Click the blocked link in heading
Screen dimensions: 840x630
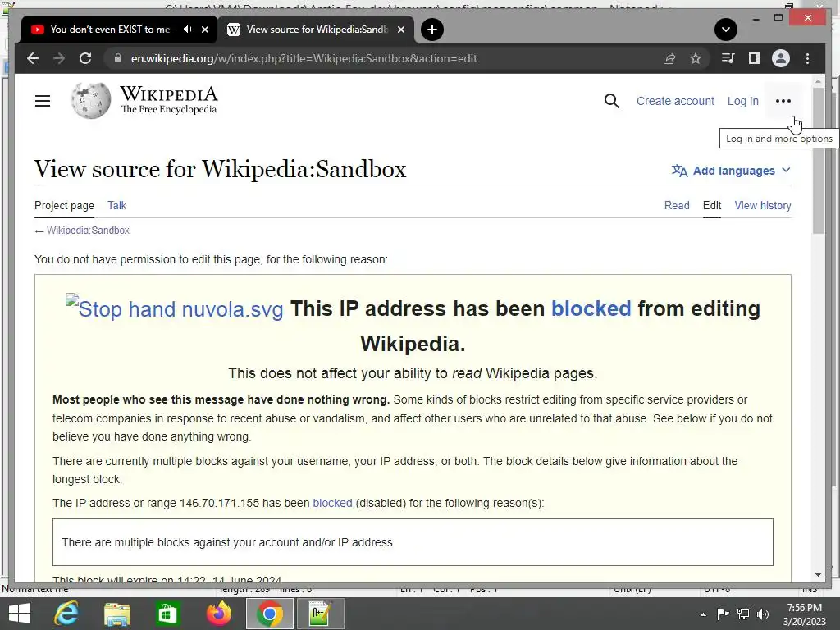(591, 308)
